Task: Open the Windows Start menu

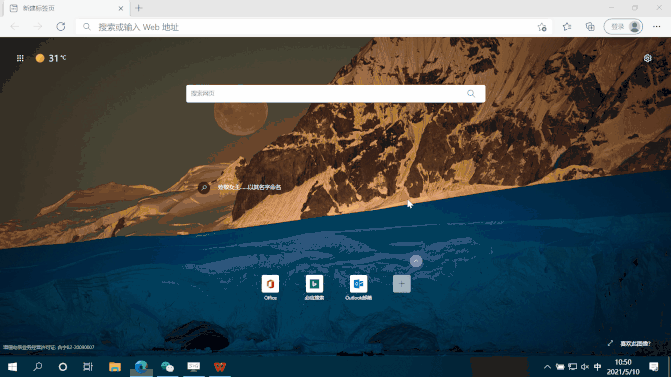Action: coord(12,367)
